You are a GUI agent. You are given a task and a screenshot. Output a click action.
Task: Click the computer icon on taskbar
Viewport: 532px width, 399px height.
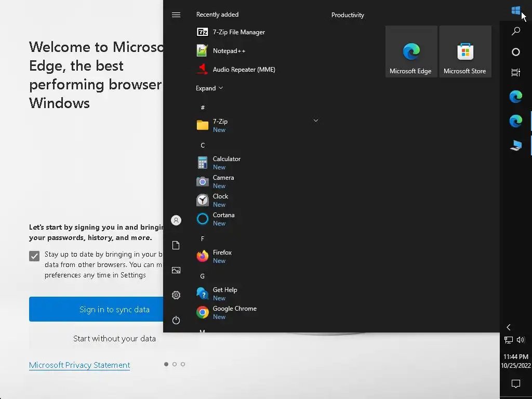pos(516,145)
